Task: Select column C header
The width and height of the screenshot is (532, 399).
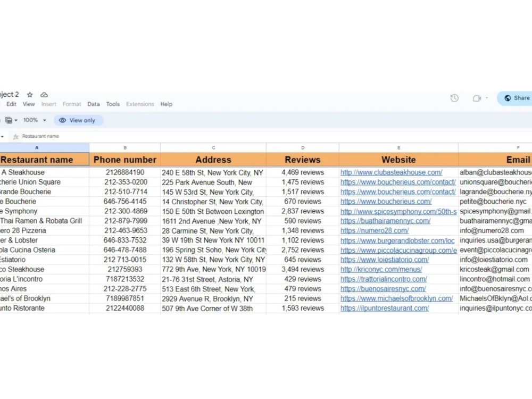Action: click(x=213, y=147)
